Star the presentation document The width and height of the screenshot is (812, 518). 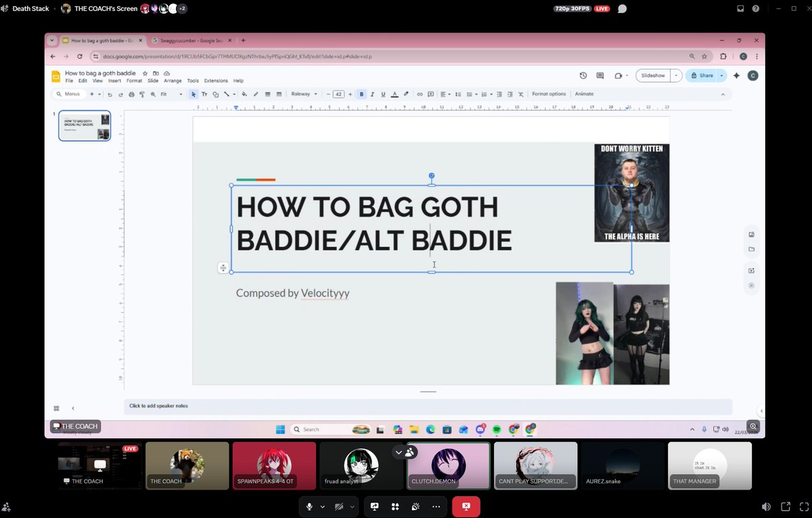pos(145,73)
